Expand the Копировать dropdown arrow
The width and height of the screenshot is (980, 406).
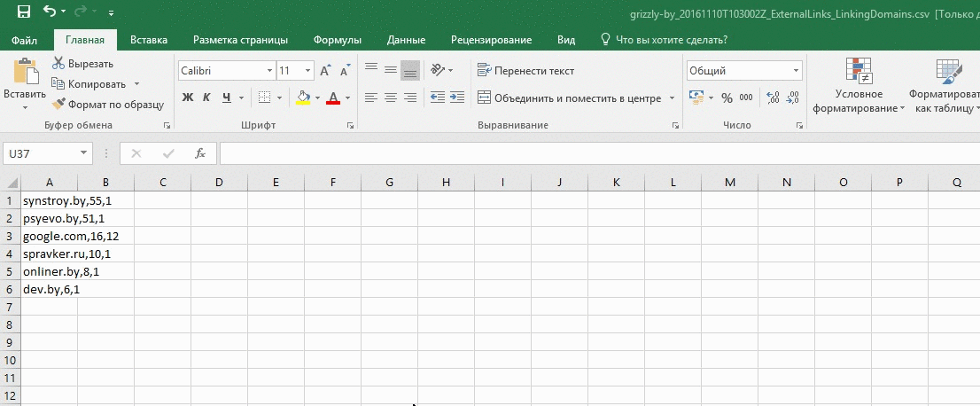[136, 84]
